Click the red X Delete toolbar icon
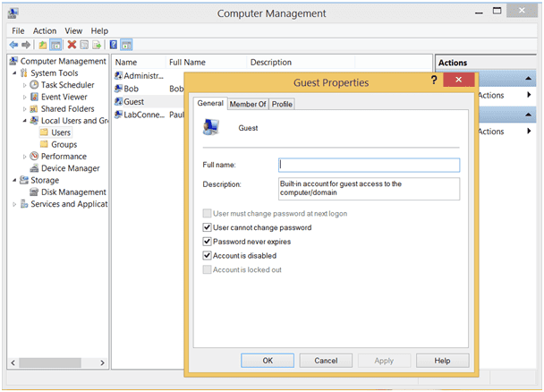Viewport: 544px width, 392px height. point(72,45)
